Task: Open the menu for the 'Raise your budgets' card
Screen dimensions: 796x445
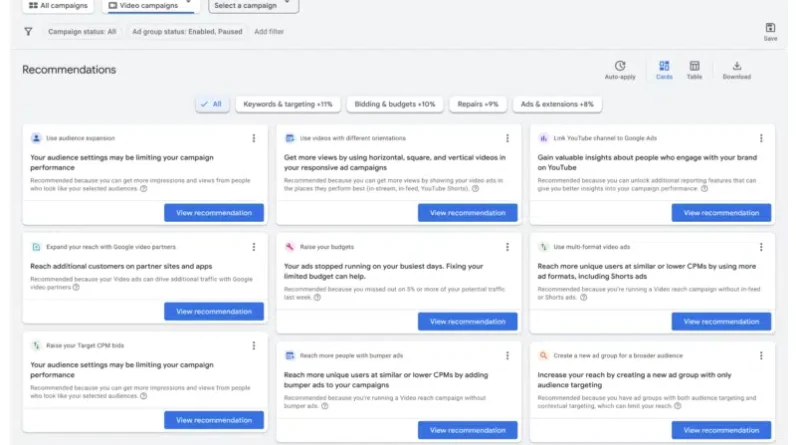Action: coord(507,247)
